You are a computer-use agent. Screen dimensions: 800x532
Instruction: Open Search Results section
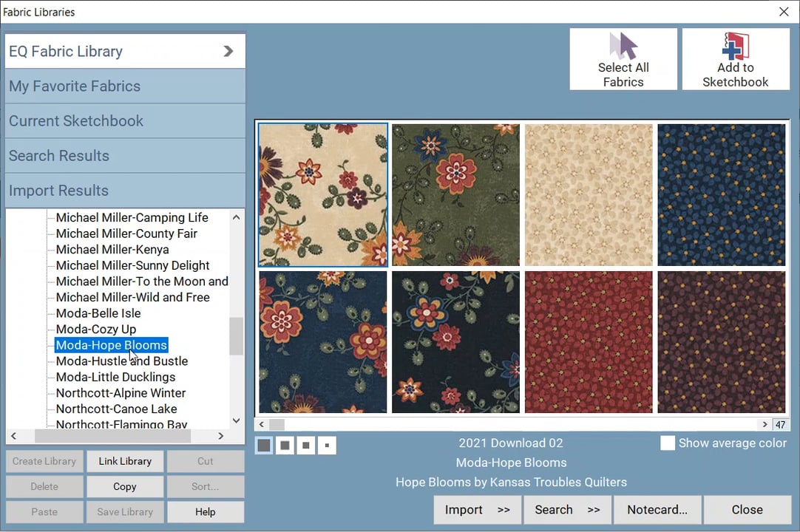tap(125, 156)
